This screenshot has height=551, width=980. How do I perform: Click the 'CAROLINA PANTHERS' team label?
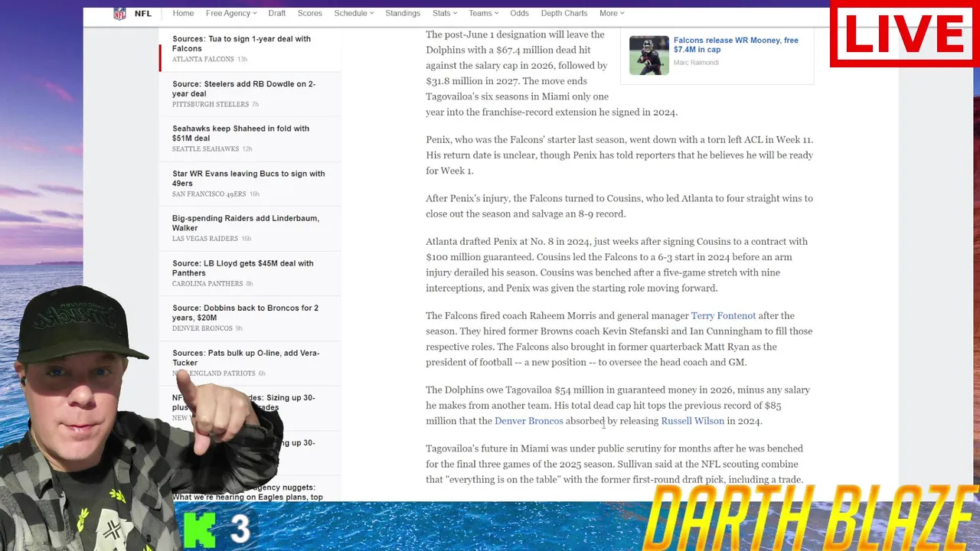coord(207,284)
